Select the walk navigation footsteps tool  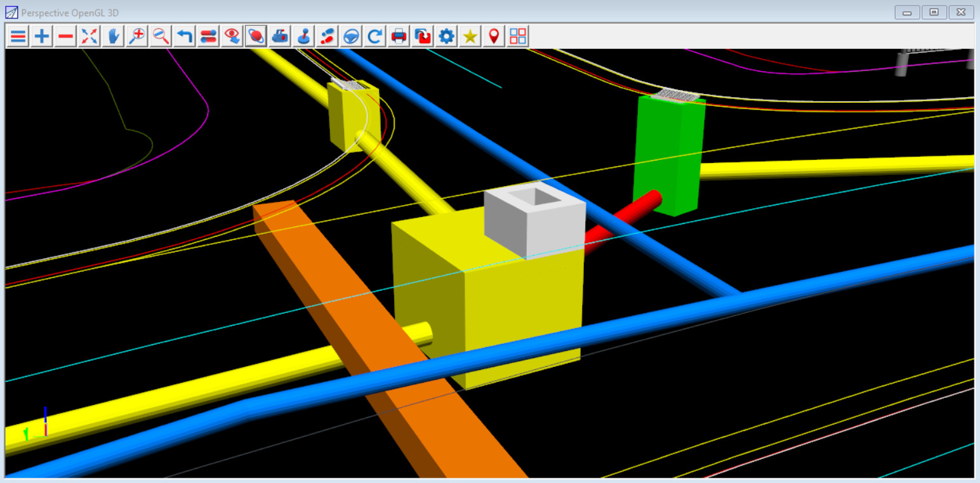[327, 36]
